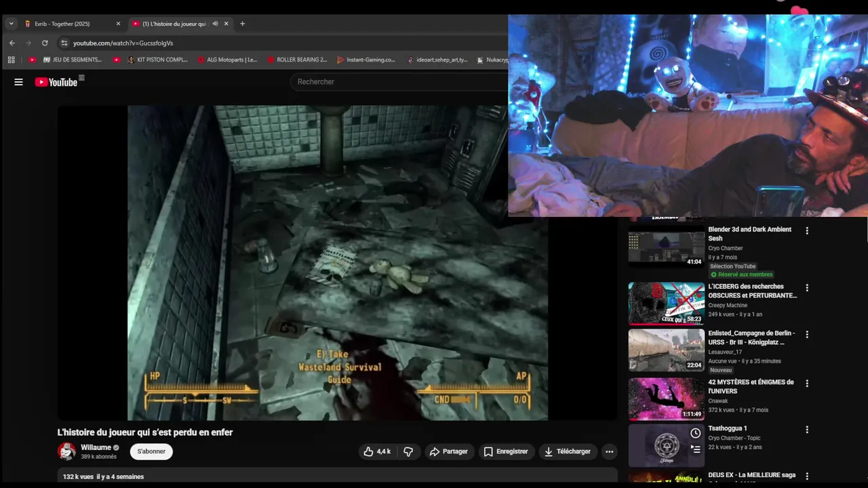
Task: Open Cryo Chamber channel under Blender 3d video
Action: pyautogui.click(x=726, y=248)
